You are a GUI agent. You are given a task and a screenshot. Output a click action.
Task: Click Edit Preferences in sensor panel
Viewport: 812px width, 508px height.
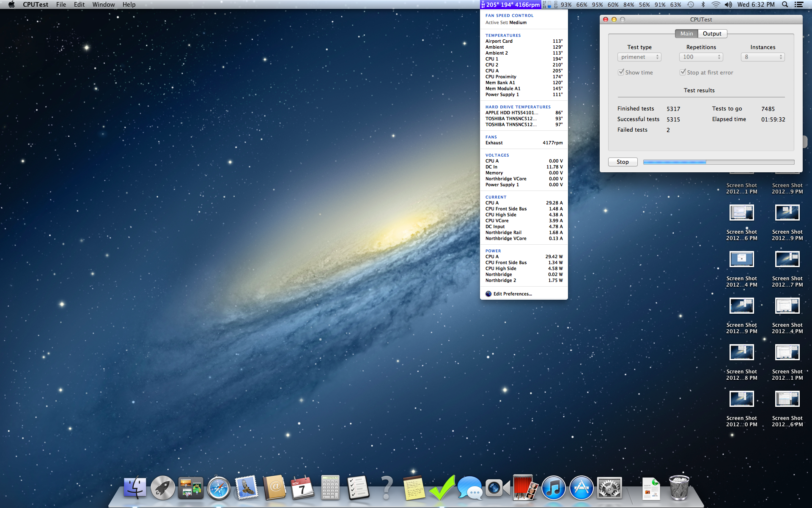512,294
